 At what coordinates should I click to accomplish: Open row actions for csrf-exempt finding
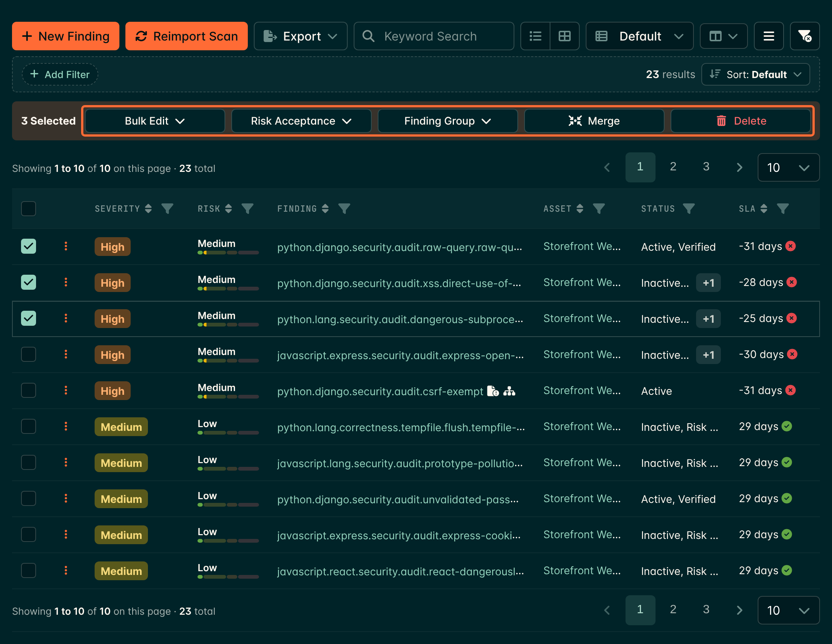click(x=66, y=390)
